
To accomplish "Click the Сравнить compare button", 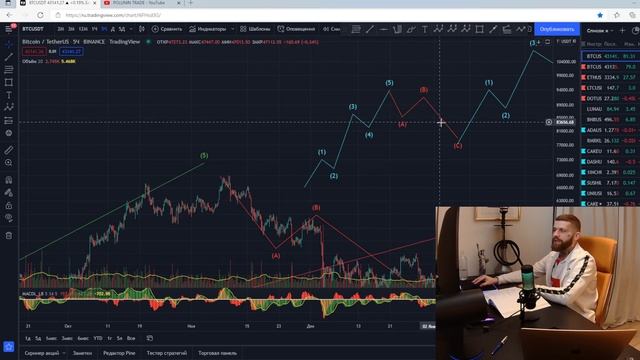I will point(167,29).
